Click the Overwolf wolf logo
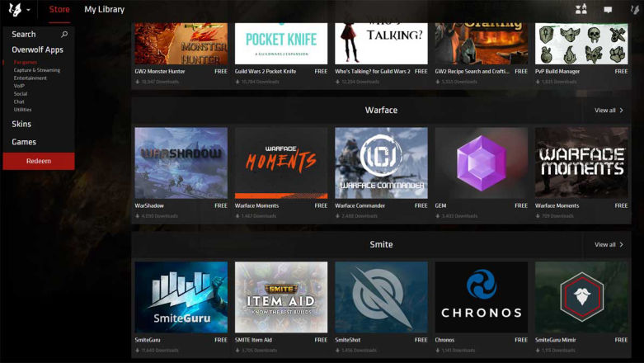The image size is (644, 363). click(14, 10)
